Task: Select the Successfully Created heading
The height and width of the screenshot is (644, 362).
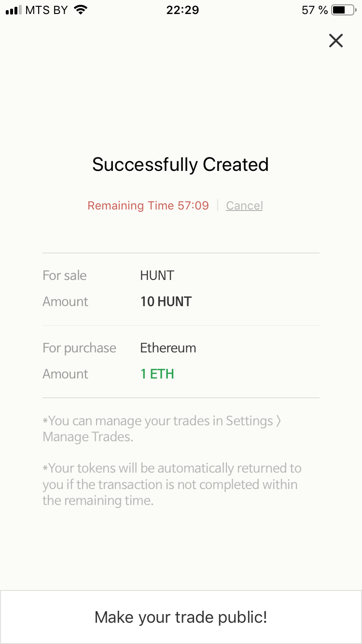Action: [181, 165]
